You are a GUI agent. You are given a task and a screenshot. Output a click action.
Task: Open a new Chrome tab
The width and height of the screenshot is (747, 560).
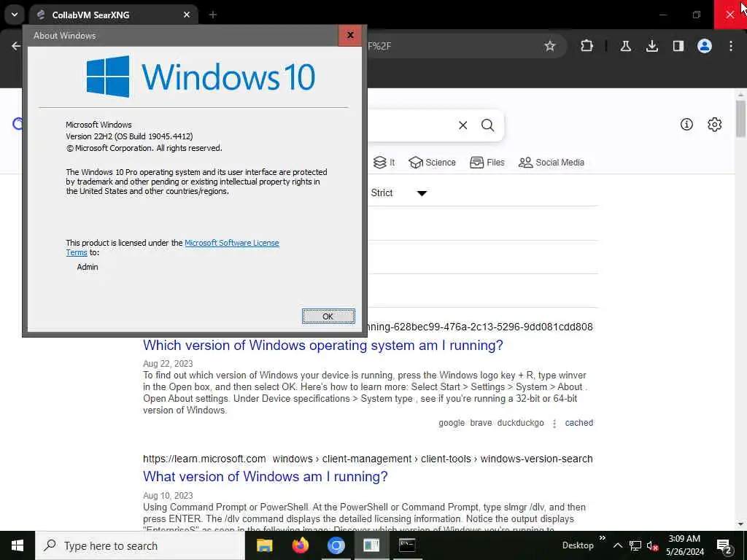click(x=213, y=15)
